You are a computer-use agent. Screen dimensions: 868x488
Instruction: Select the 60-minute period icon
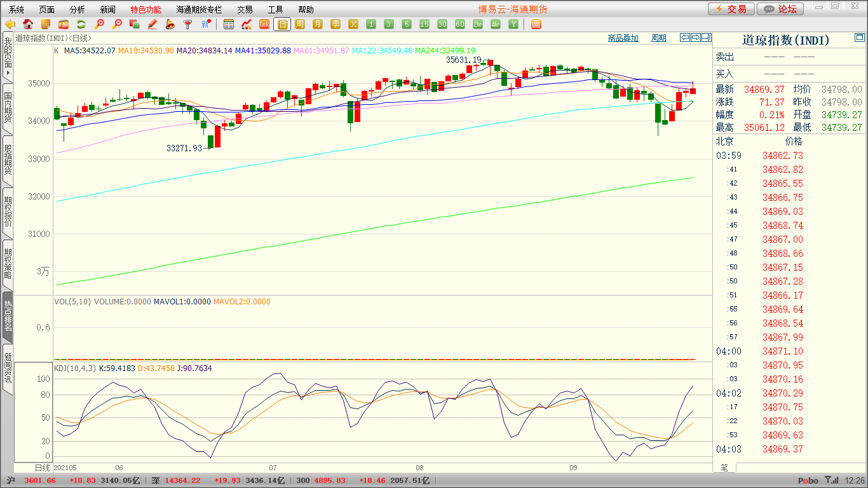pyautogui.click(x=460, y=24)
